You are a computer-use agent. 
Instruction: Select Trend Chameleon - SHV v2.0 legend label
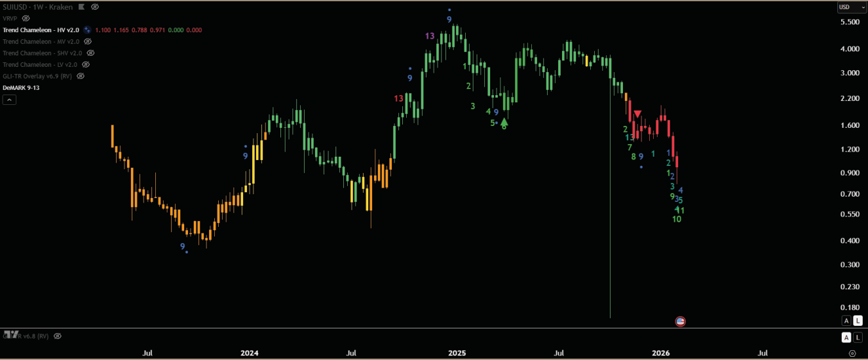(43, 52)
